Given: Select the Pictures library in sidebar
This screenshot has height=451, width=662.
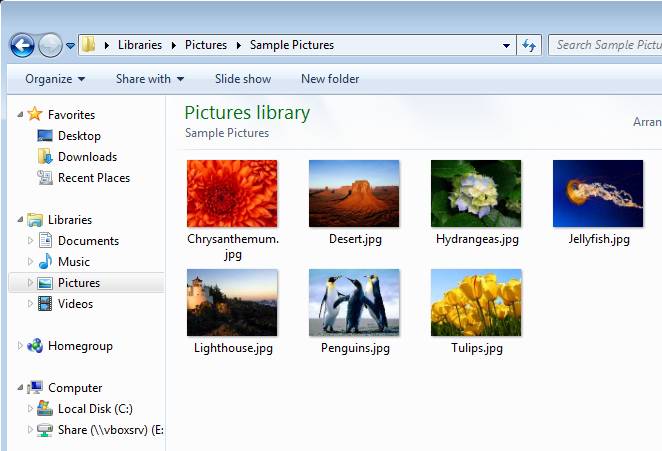Looking at the screenshot, I should pyautogui.click(x=78, y=283).
